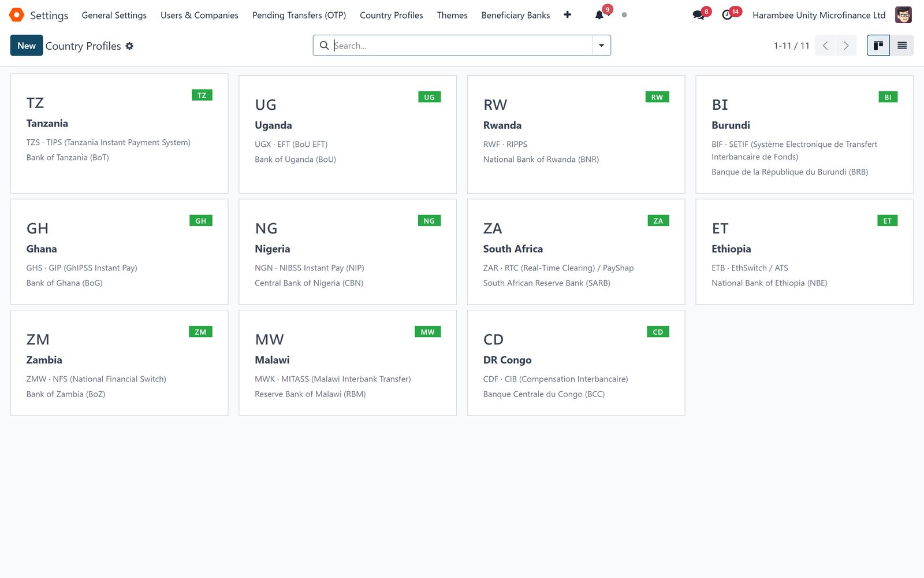Open the Uganda country card
This screenshot has height=578, width=924.
[348, 134]
